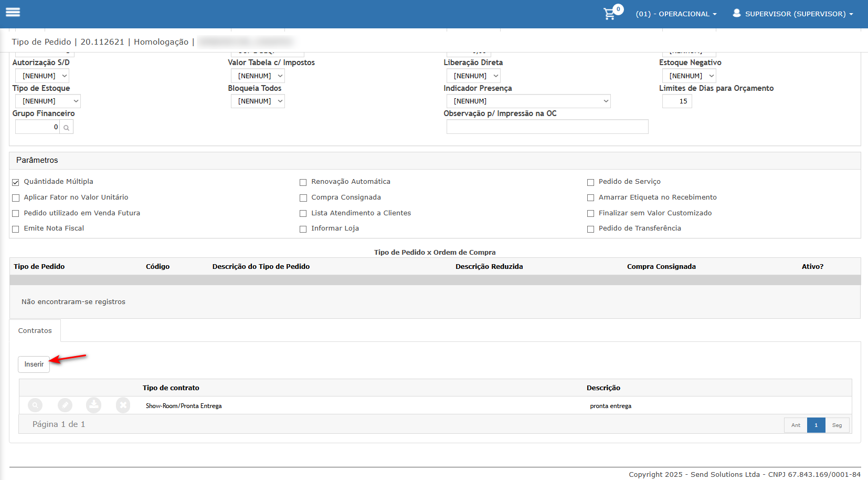Uncheck Quântidade Múltipla

16,182
